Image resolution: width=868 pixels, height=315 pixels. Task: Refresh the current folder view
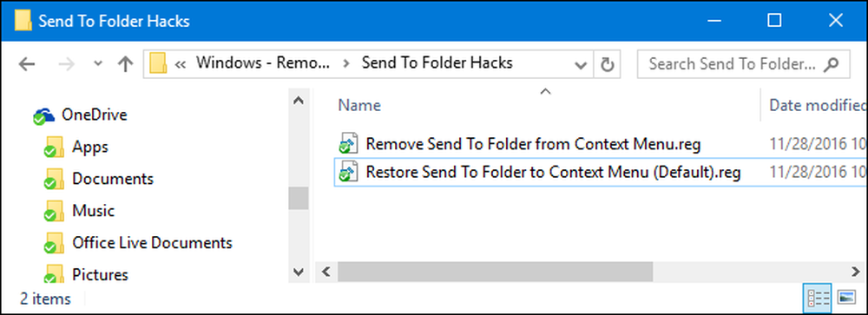point(608,65)
